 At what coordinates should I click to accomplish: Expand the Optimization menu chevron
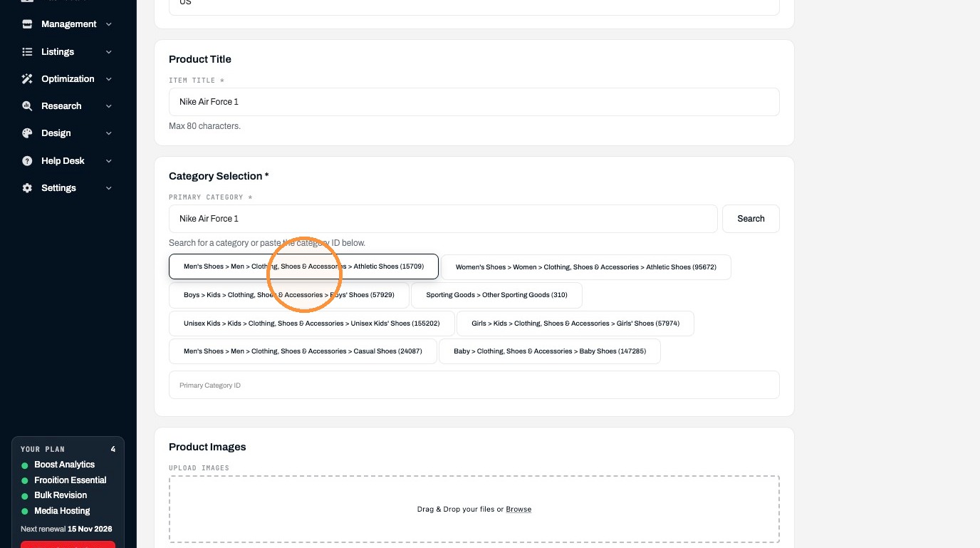coord(109,79)
